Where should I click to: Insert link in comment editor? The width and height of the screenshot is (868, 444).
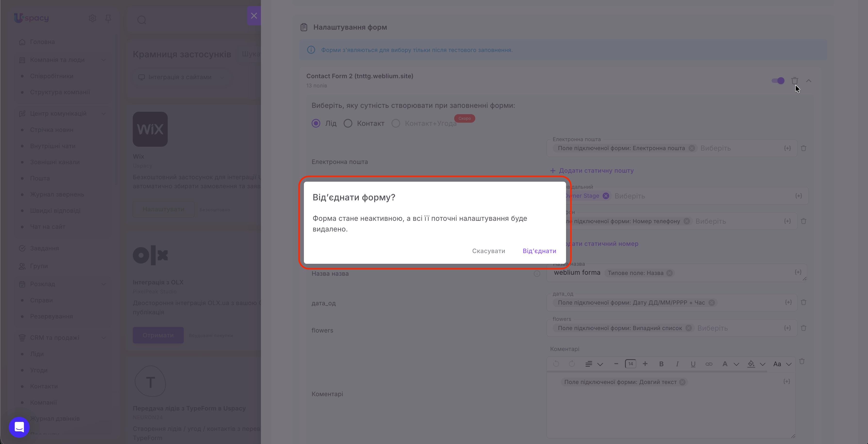click(x=709, y=364)
